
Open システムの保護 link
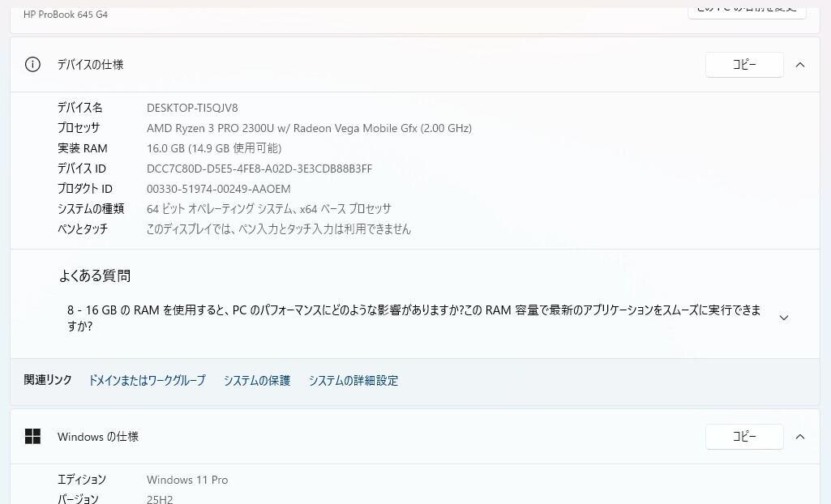pyautogui.click(x=257, y=380)
